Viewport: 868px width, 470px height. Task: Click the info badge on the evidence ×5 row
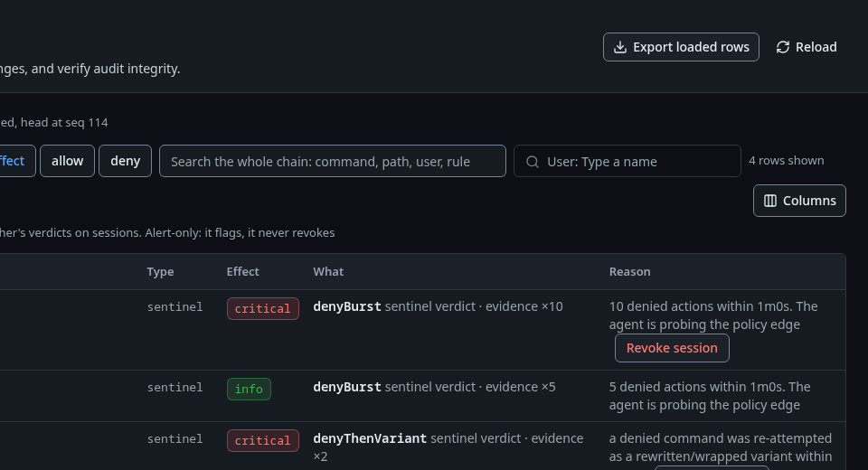pyautogui.click(x=250, y=390)
